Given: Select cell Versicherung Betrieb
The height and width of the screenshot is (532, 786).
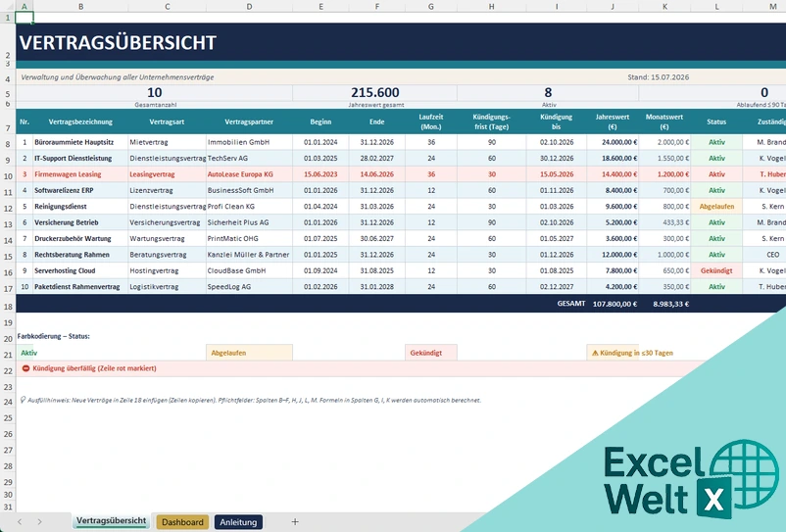Looking at the screenshot, I should pyautogui.click(x=80, y=222).
